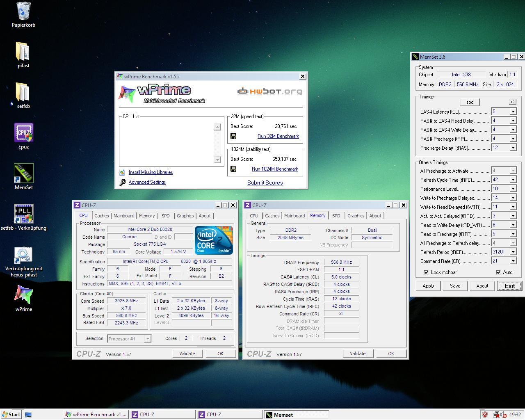Open the setfsb - Verknüpfung shortcut icon
Viewport: 525px width, 420px height.
coord(23,214)
